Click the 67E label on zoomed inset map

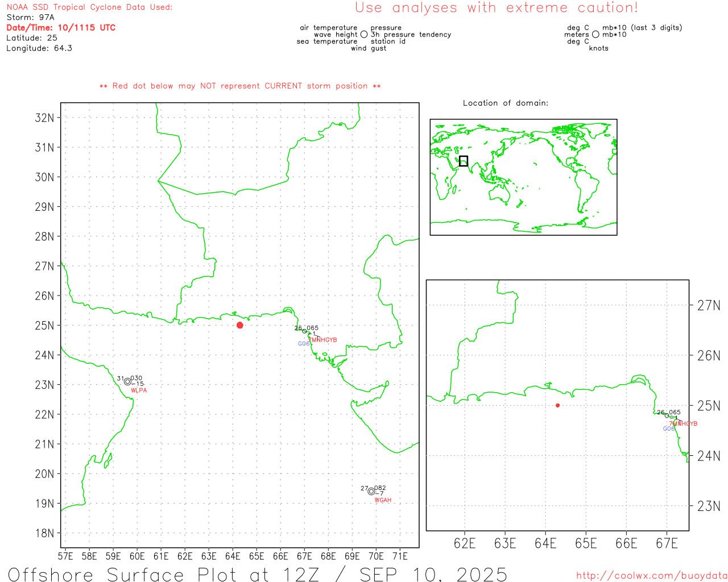click(x=667, y=544)
